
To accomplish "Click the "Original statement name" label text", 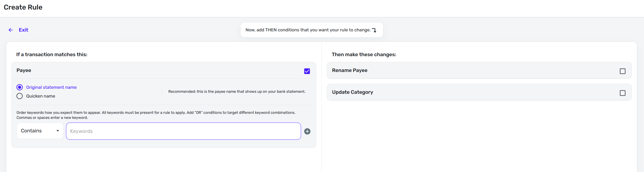I will [x=51, y=87].
